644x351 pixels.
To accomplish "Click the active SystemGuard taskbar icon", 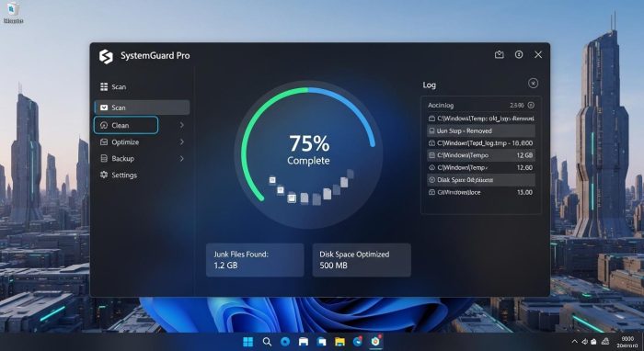I will pos(375,341).
